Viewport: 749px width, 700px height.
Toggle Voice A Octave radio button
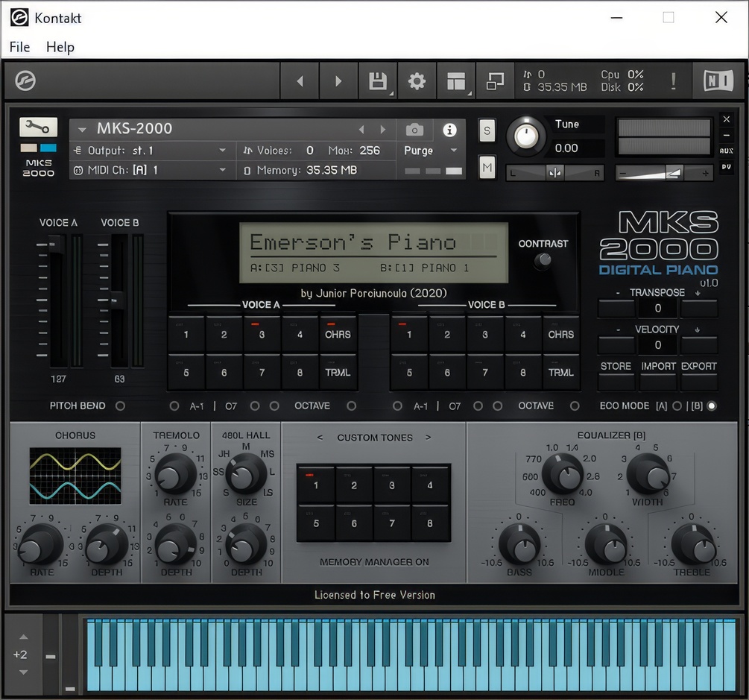tap(352, 406)
